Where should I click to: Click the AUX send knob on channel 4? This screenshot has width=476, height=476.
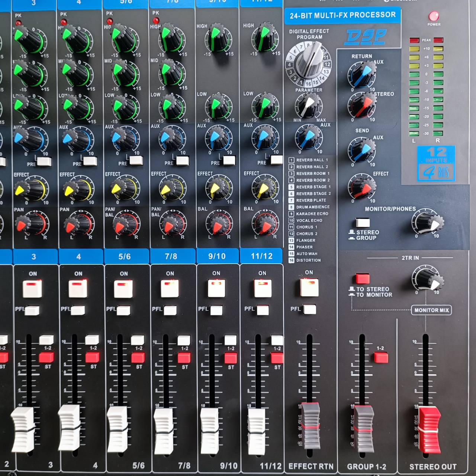click(x=78, y=138)
